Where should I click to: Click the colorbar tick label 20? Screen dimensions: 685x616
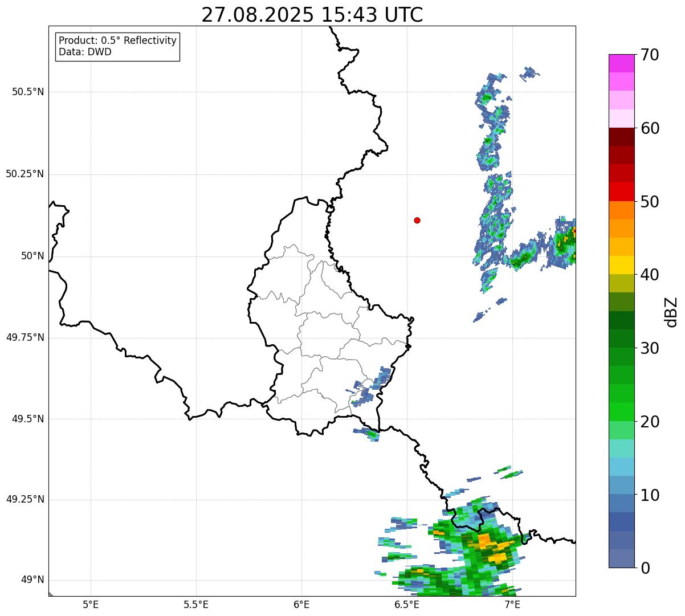[650, 422]
